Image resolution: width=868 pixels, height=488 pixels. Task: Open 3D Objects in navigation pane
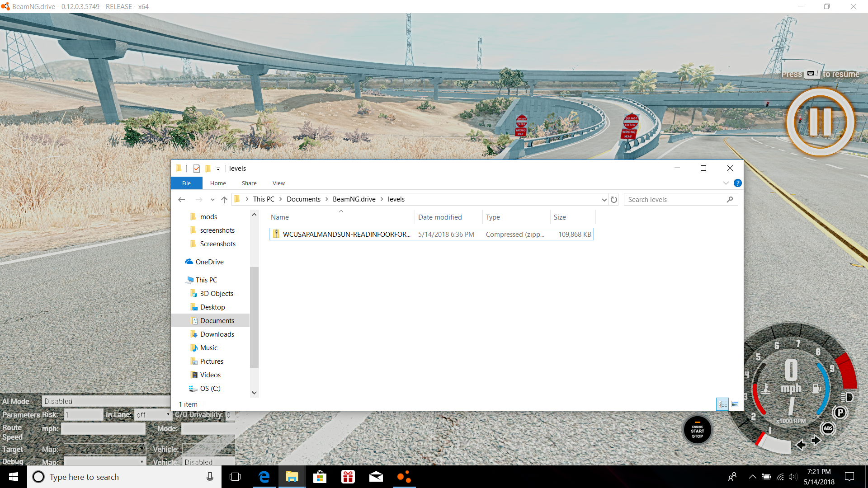click(x=217, y=294)
